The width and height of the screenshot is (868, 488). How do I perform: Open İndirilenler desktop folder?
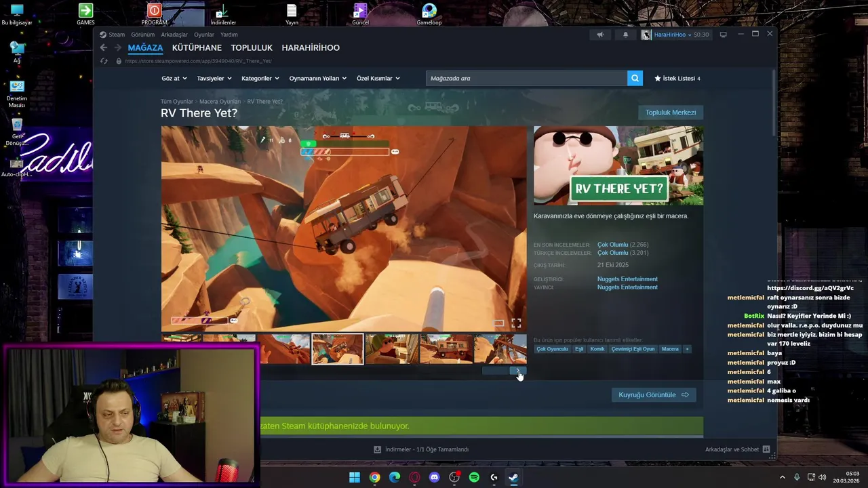pos(222,14)
